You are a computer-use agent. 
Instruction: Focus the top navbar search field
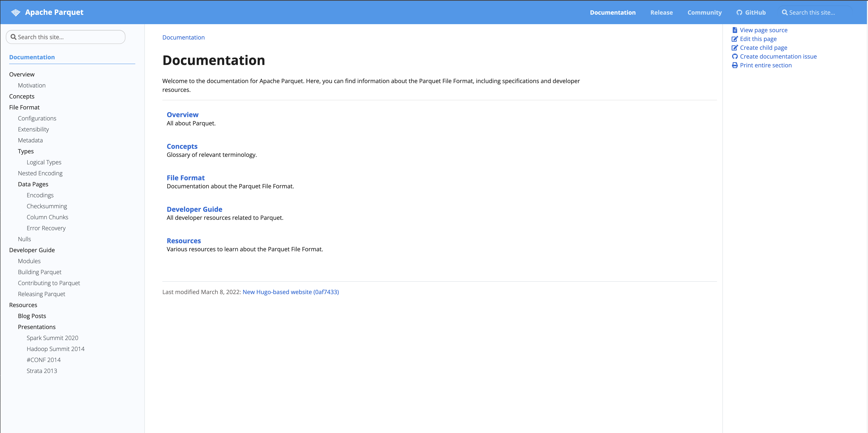pos(815,12)
